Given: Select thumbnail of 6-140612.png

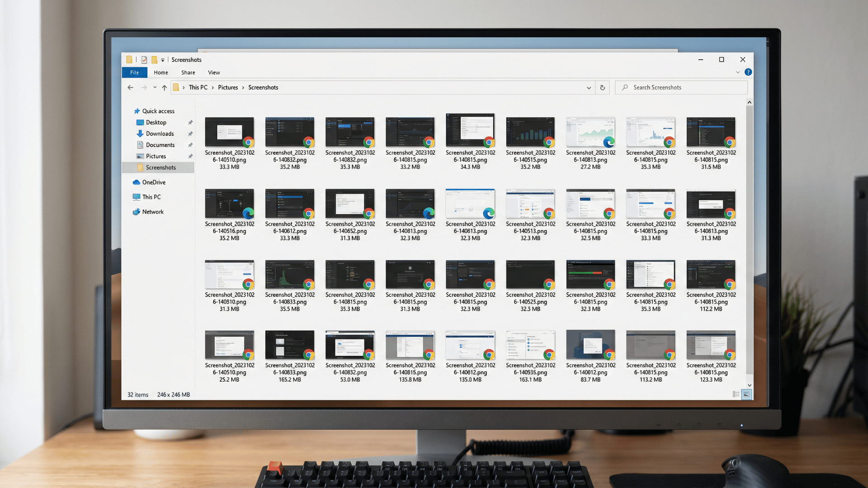Looking at the screenshot, I should 289,203.
